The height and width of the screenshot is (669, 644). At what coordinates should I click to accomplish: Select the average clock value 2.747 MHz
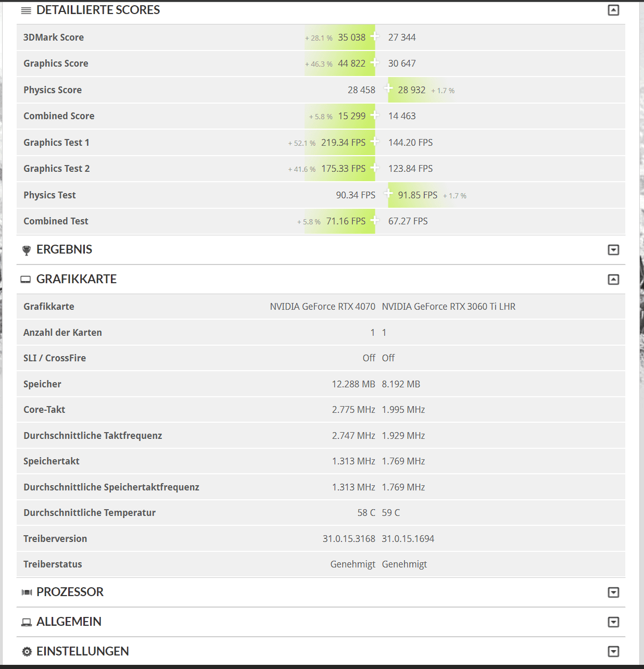coord(353,436)
